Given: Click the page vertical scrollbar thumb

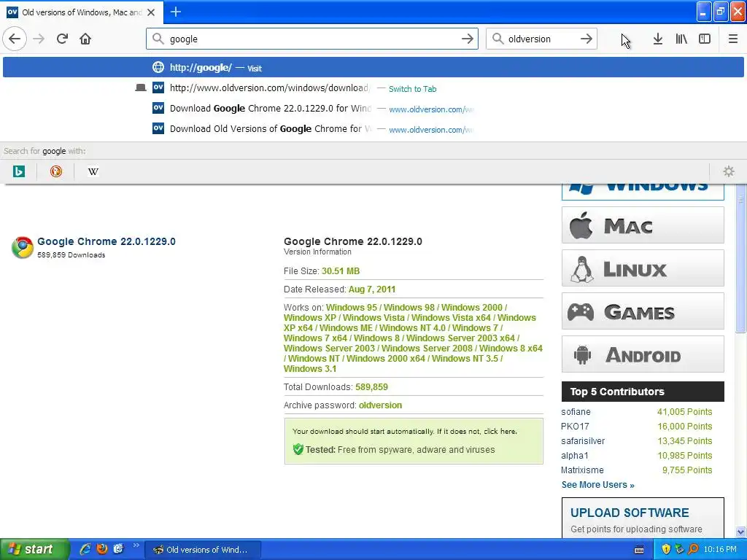Looking at the screenshot, I should click(741, 260).
